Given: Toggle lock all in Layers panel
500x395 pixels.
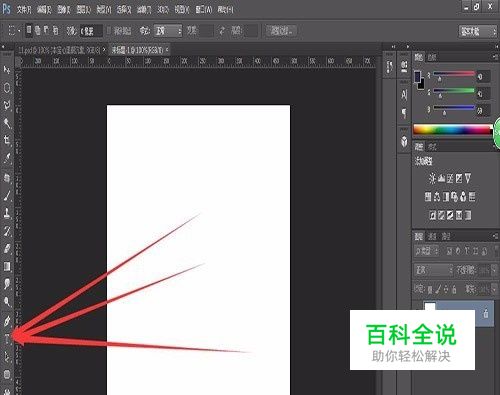Looking at the screenshot, I should tap(454, 289).
